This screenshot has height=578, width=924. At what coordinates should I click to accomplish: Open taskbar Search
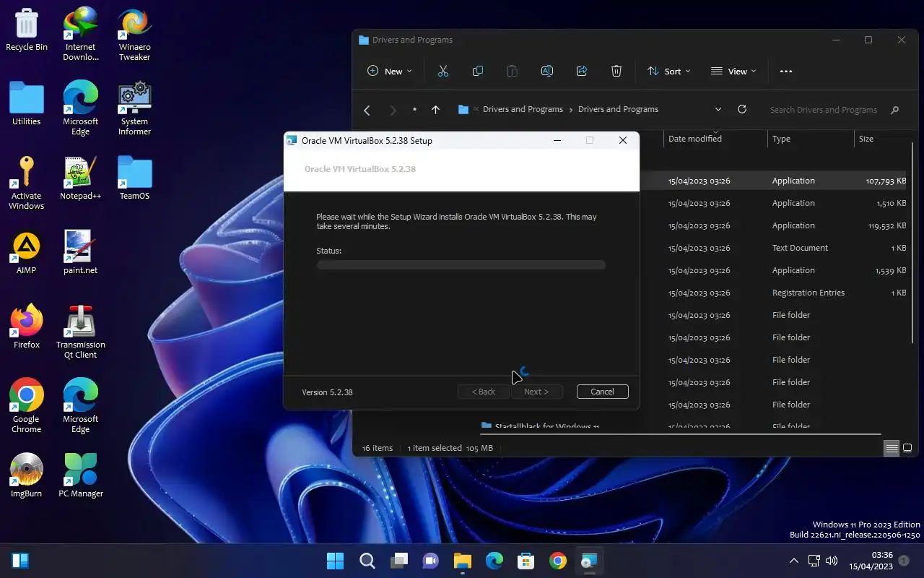[x=367, y=561]
